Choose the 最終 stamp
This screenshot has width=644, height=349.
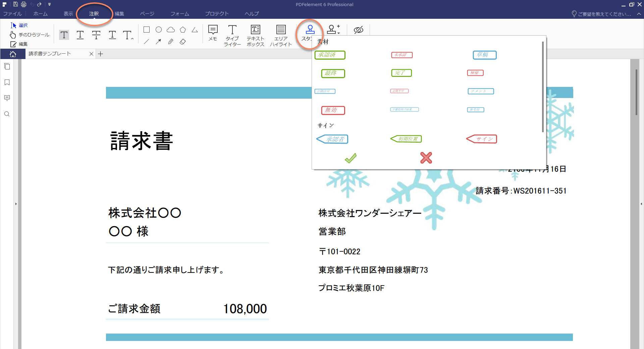[x=333, y=73]
